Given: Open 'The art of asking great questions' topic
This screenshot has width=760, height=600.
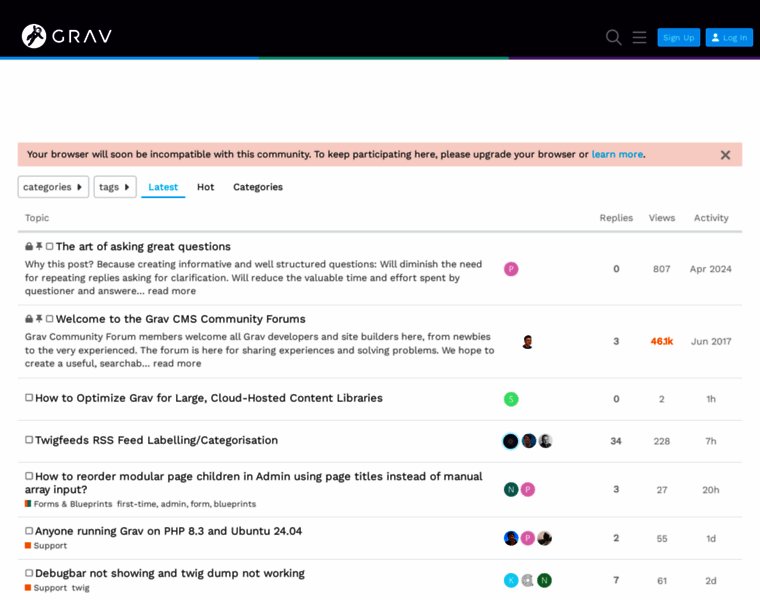Looking at the screenshot, I should pos(143,246).
